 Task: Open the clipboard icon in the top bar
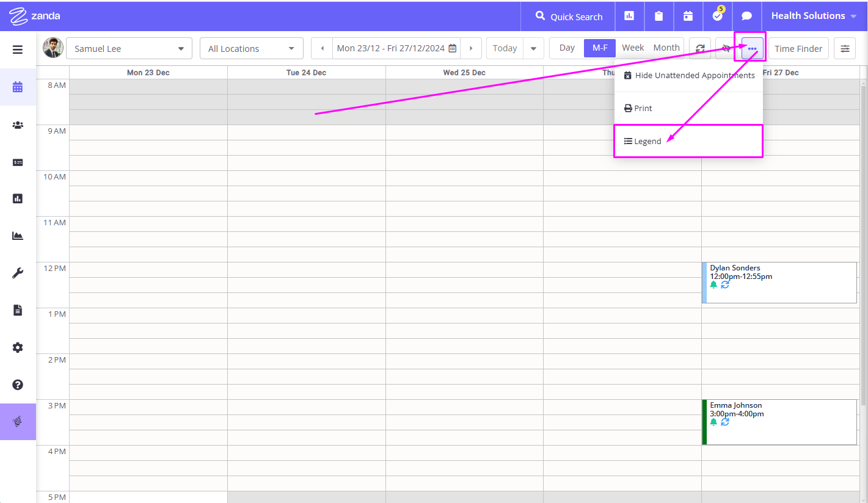(658, 16)
